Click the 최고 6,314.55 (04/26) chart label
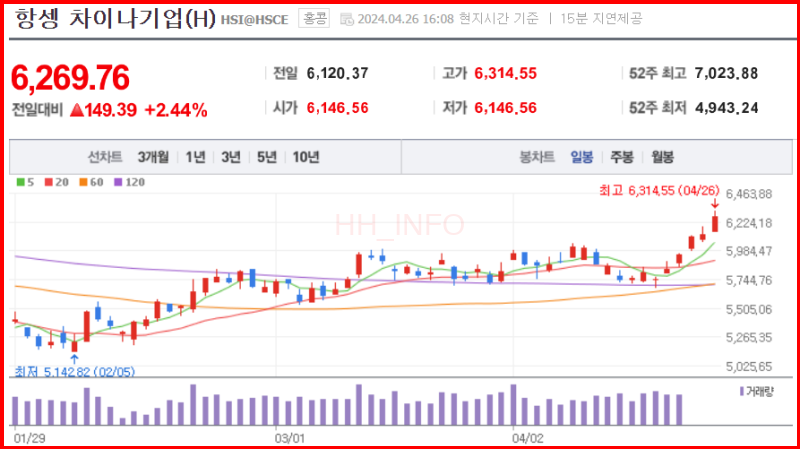Viewport: 800px width, 449px height. [659, 191]
